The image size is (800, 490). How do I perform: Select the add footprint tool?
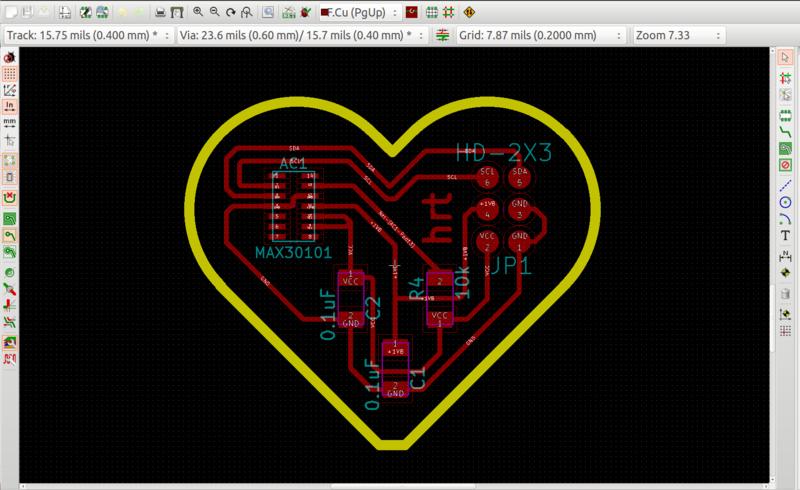786,116
